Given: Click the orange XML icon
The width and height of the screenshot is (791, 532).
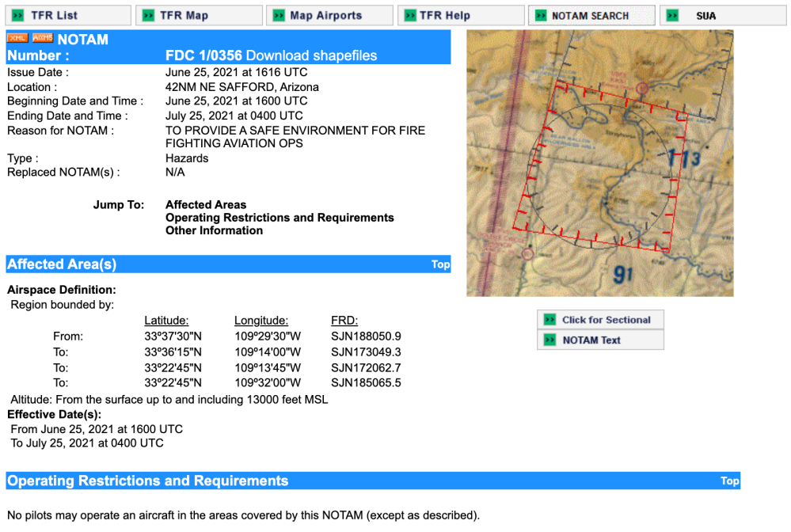Looking at the screenshot, I should click(17, 39).
